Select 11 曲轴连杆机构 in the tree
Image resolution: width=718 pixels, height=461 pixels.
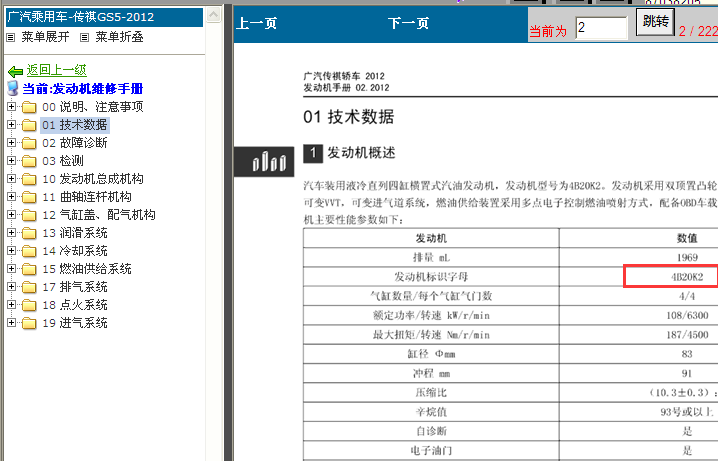[x=87, y=197]
